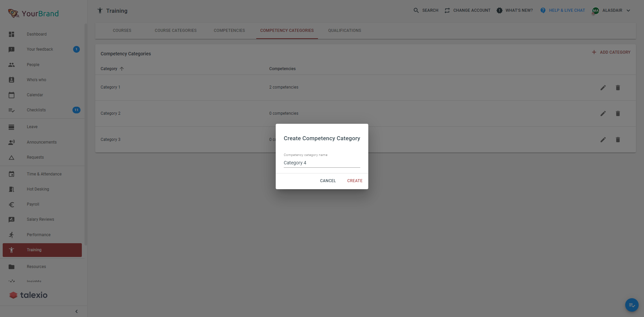
Task: Click the Performance running figure icon
Action: (11, 235)
